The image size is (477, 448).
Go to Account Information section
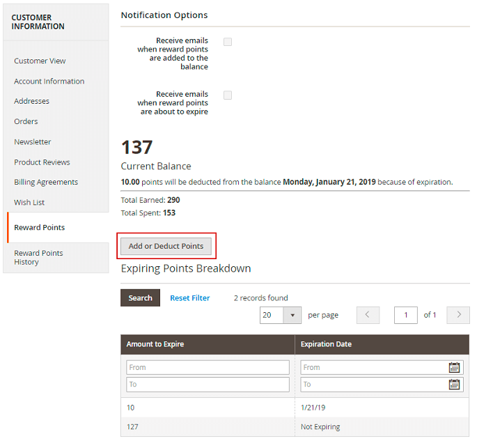click(49, 82)
